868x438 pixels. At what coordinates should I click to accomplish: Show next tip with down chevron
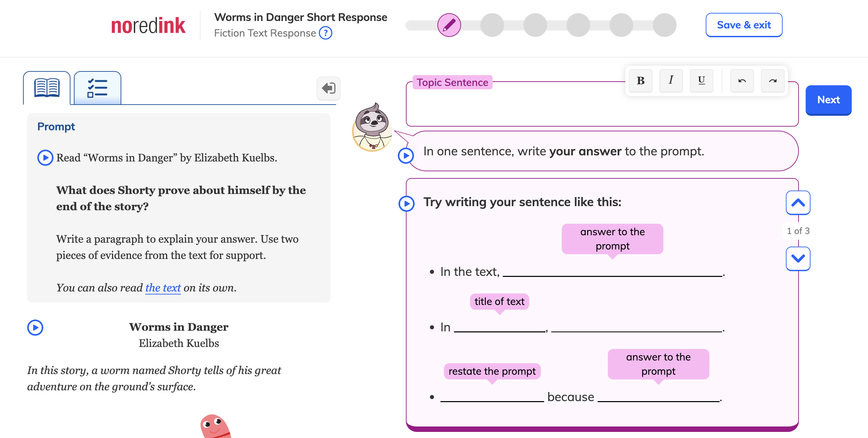tap(798, 259)
